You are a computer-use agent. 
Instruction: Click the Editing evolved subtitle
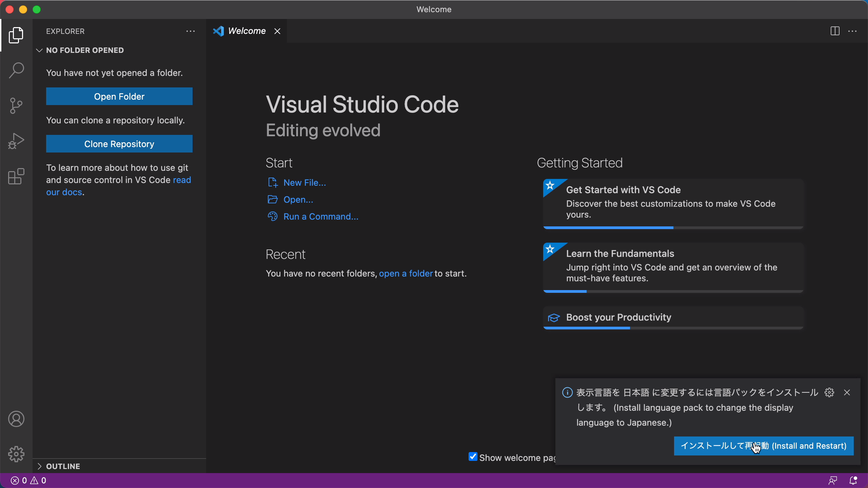point(323,130)
